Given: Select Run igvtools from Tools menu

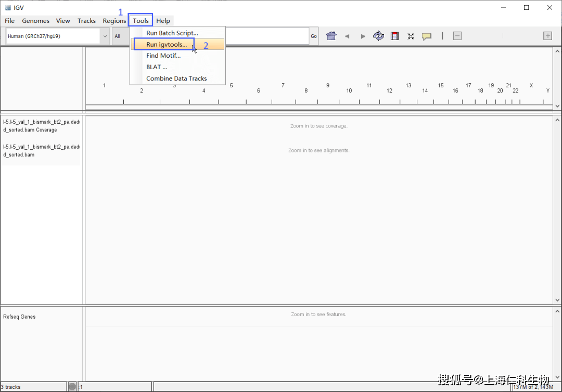Looking at the screenshot, I should pos(167,45).
